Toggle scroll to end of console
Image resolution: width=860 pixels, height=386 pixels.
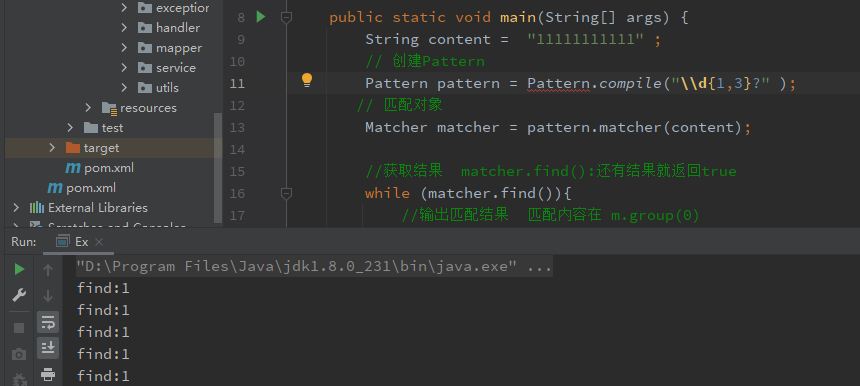point(48,348)
